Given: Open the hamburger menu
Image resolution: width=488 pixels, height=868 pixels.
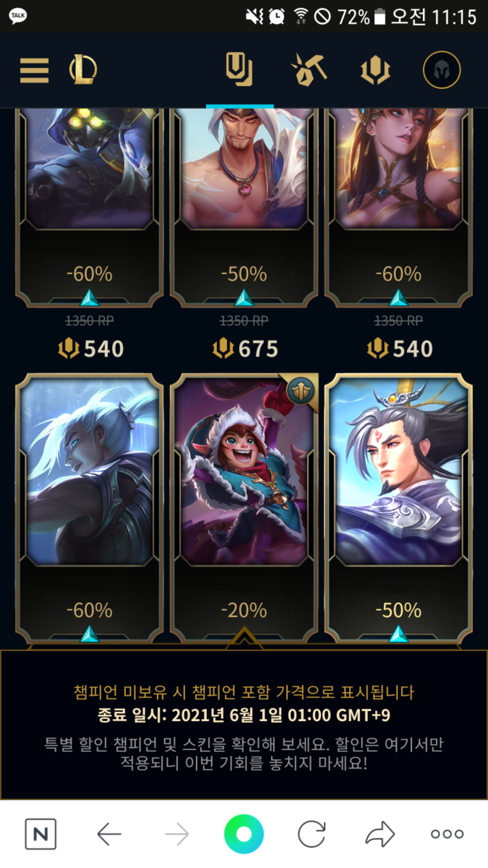Looking at the screenshot, I should point(34,70).
